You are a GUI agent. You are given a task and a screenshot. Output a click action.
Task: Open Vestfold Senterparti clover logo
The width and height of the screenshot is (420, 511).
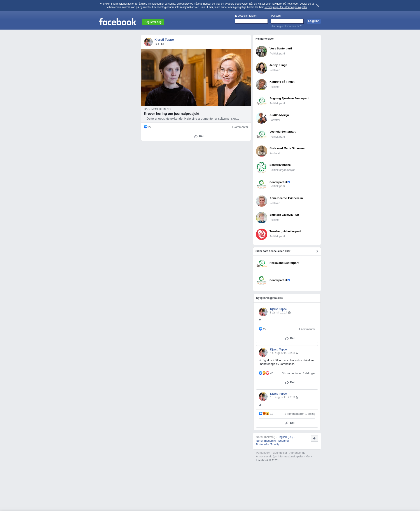tap(262, 135)
